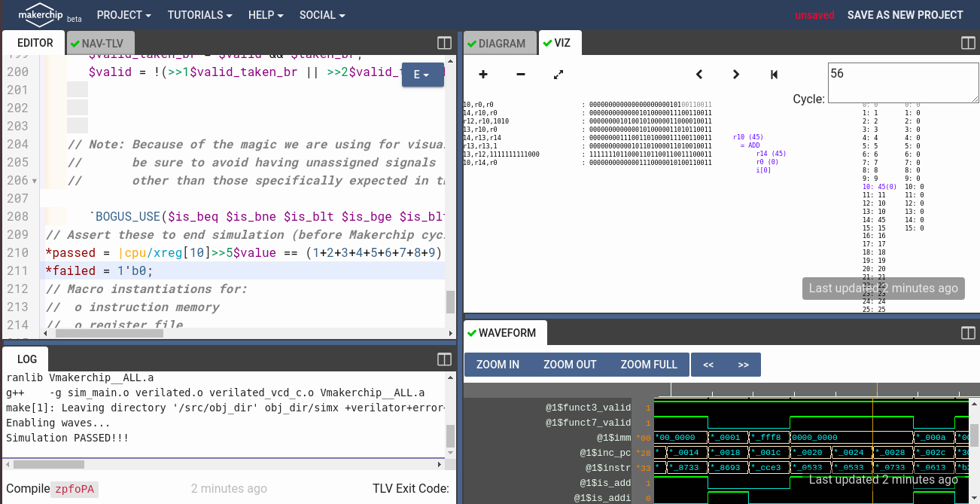This screenshot has width=980, height=504.
Task: Select the @1$instr signal name
Action: (608, 468)
